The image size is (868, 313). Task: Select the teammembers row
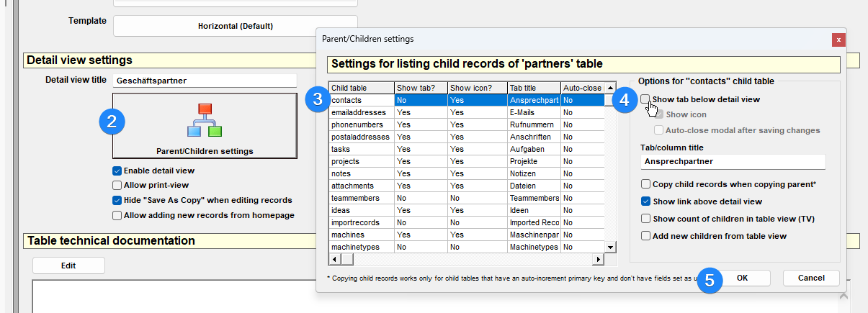467,198
